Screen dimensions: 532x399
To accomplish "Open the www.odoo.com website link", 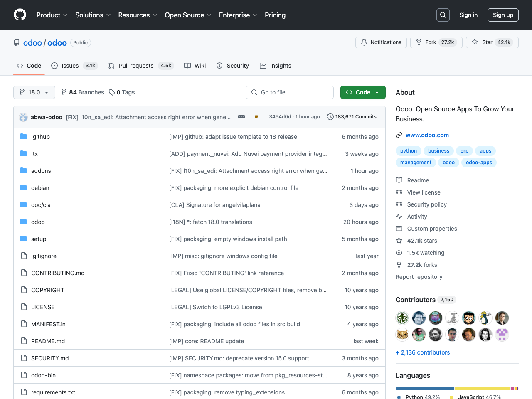I will point(427,135).
